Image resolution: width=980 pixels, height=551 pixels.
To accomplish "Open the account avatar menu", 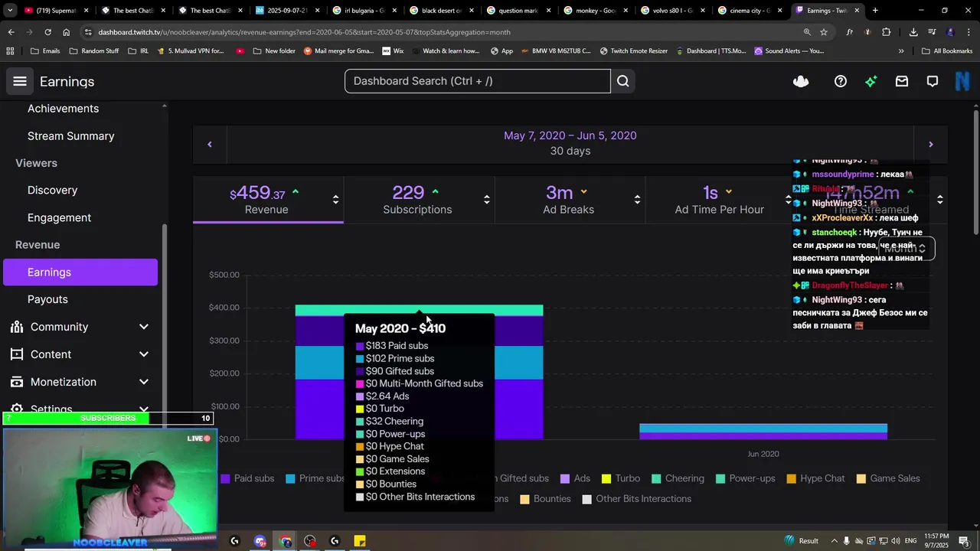I will [x=963, y=81].
